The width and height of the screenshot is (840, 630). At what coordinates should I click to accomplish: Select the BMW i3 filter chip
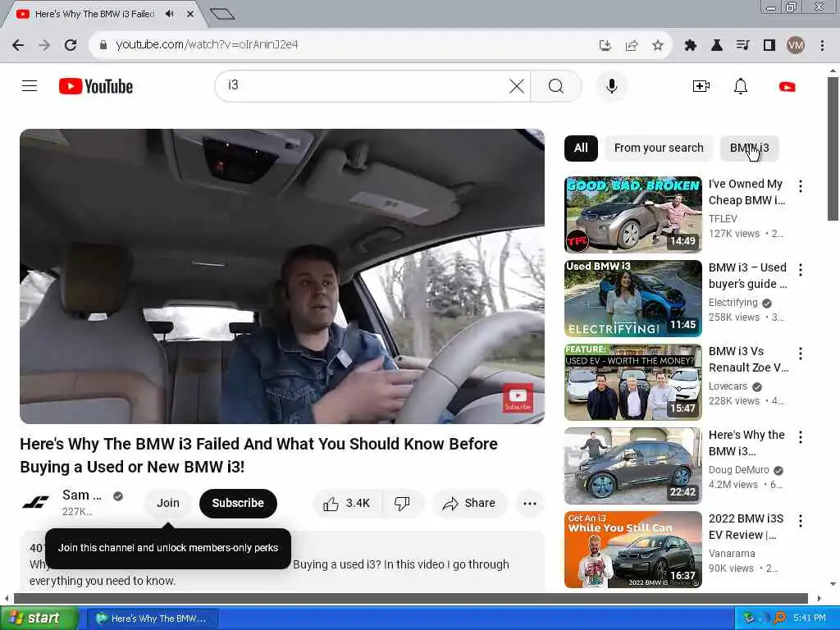(x=749, y=148)
